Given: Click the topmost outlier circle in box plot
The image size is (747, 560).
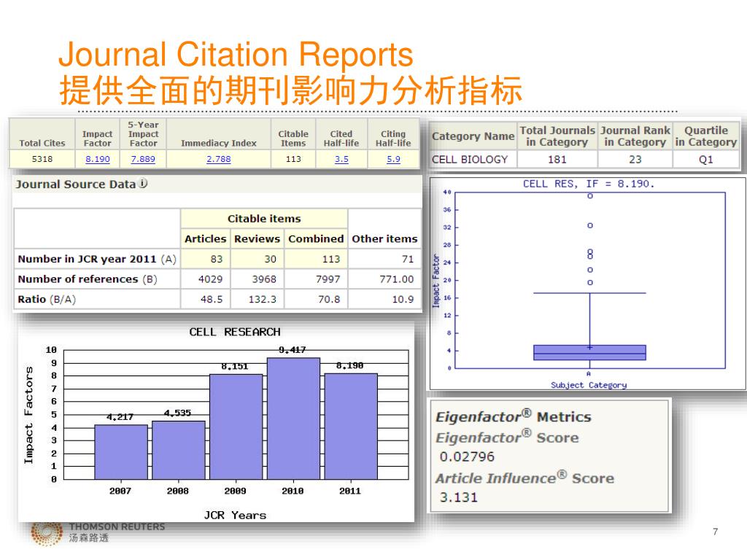Looking at the screenshot, I should 589,195.
